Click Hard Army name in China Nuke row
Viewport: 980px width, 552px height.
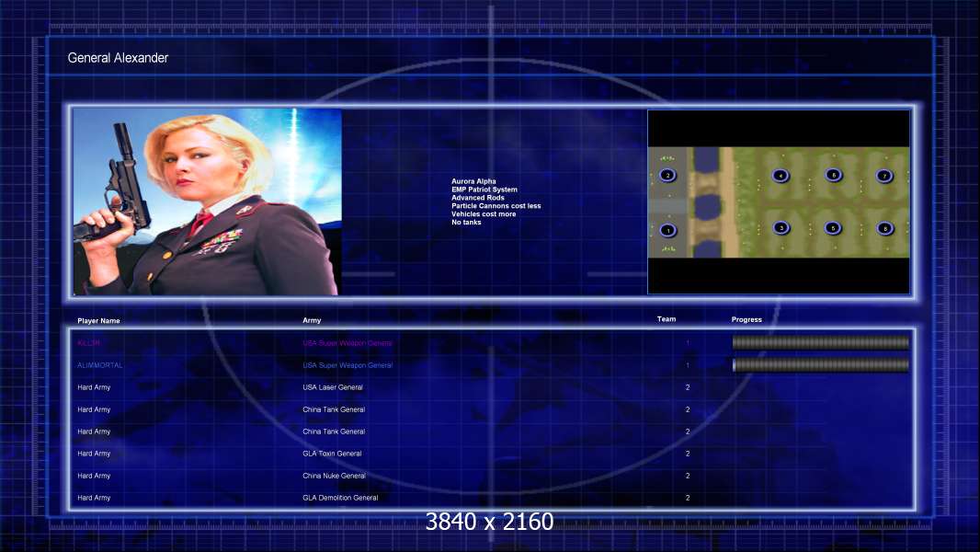click(x=94, y=476)
